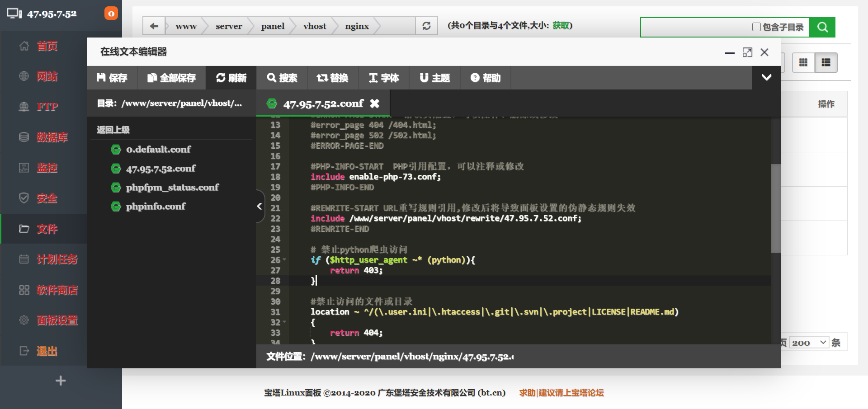Click the 获取 size link
The width and height of the screenshot is (868, 409).
pyautogui.click(x=561, y=25)
